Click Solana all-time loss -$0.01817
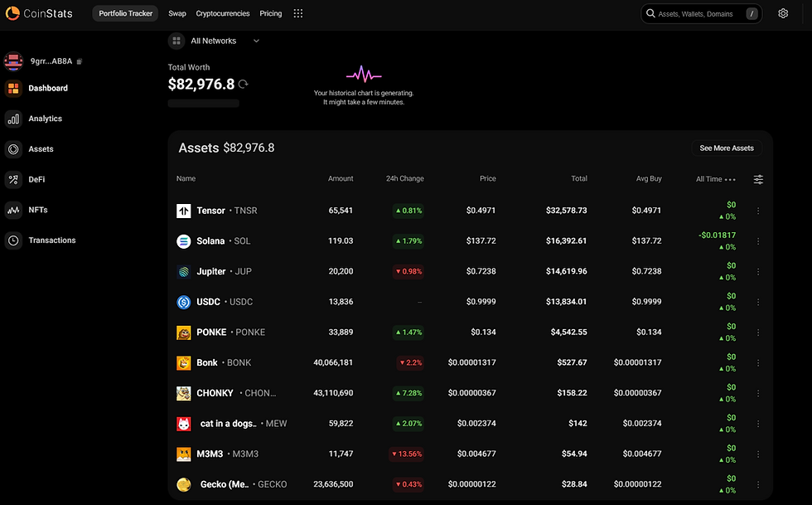Image resolution: width=812 pixels, height=505 pixels. point(718,236)
